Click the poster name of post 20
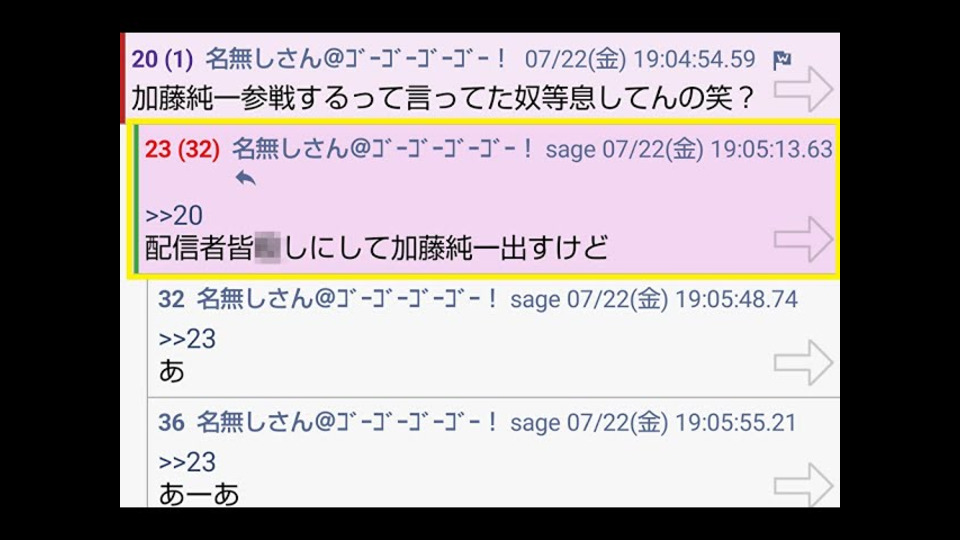This screenshot has height=540, width=960. (356, 59)
